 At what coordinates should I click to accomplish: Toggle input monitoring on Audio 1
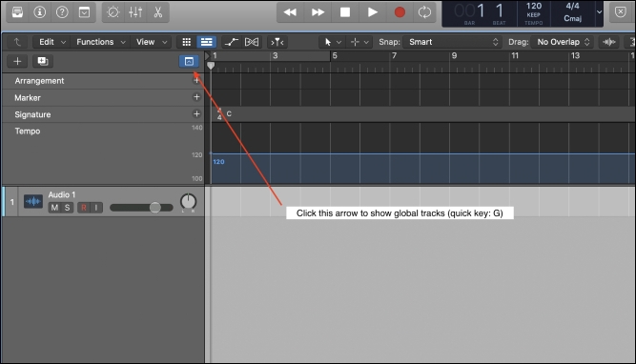[96, 208]
